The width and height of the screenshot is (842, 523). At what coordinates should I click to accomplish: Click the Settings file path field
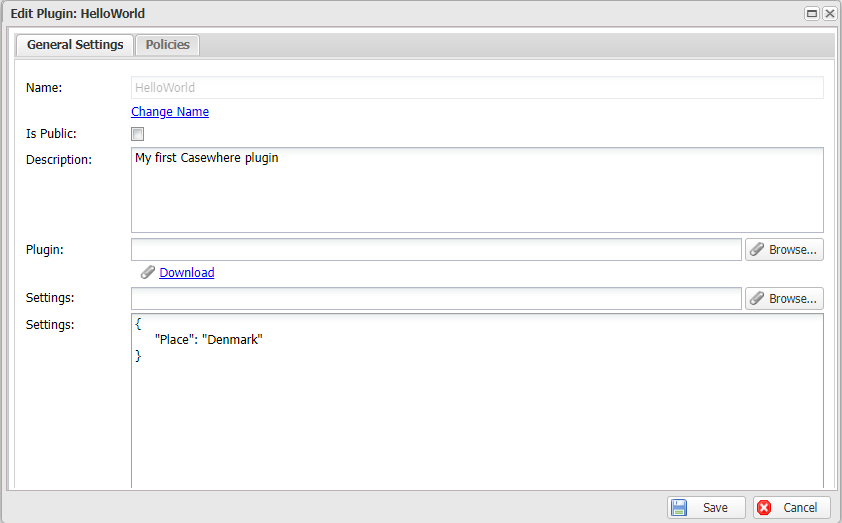pos(436,298)
